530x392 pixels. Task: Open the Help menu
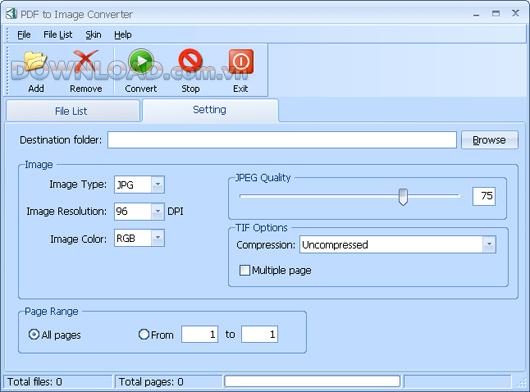123,34
